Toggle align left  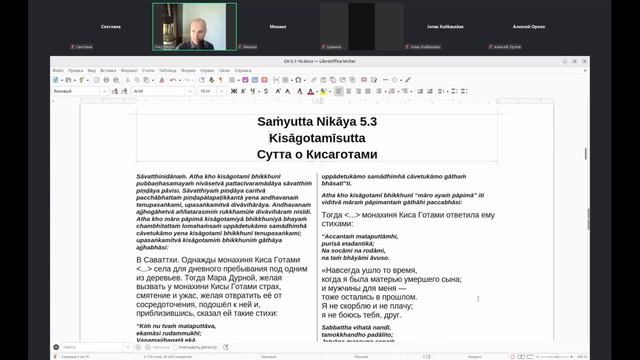coord(339,91)
